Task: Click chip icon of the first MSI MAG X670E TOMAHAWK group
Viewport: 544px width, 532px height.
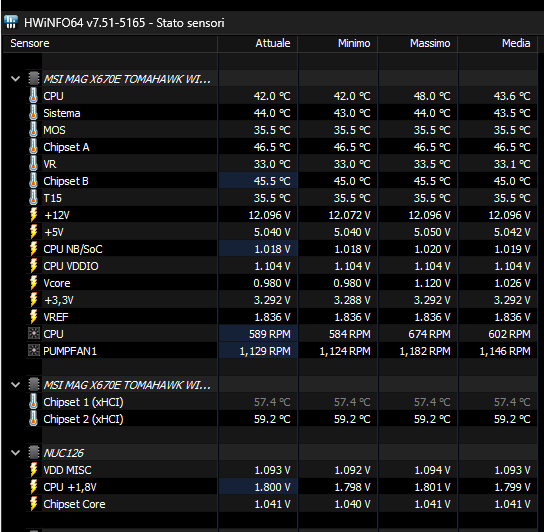Action: point(34,78)
